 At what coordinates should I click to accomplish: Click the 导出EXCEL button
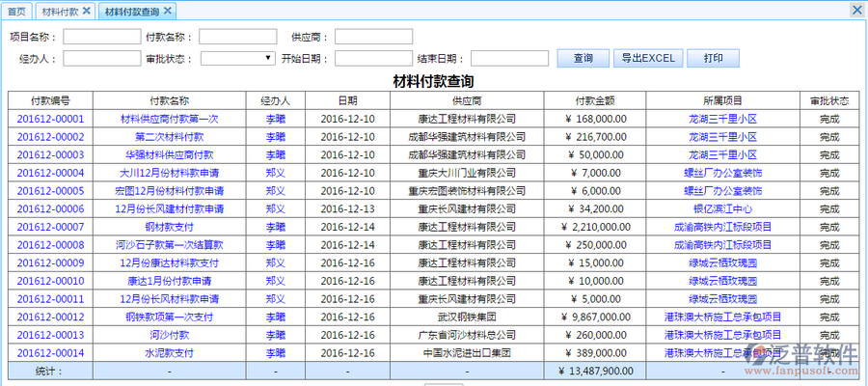(647, 58)
